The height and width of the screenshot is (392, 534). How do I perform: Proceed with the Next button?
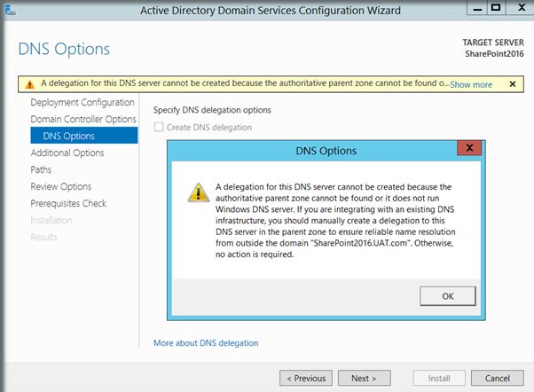tap(364, 378)
